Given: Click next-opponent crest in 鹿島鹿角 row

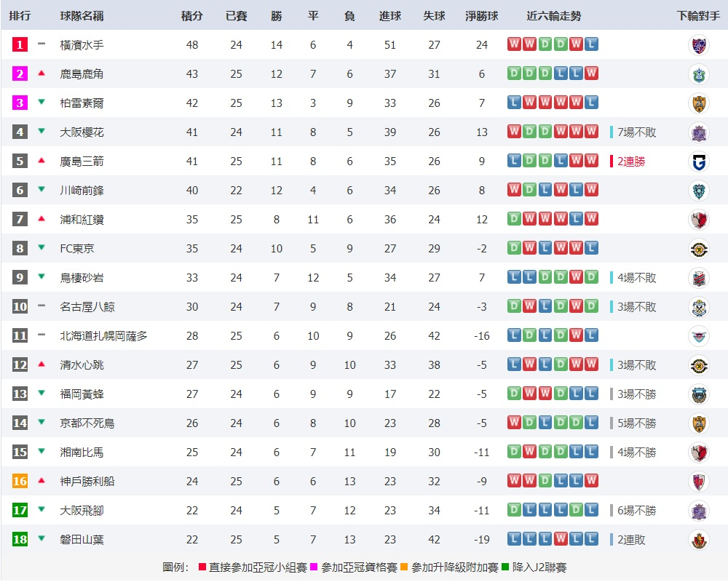Looking at the screenshot, I should coord(699,74).
